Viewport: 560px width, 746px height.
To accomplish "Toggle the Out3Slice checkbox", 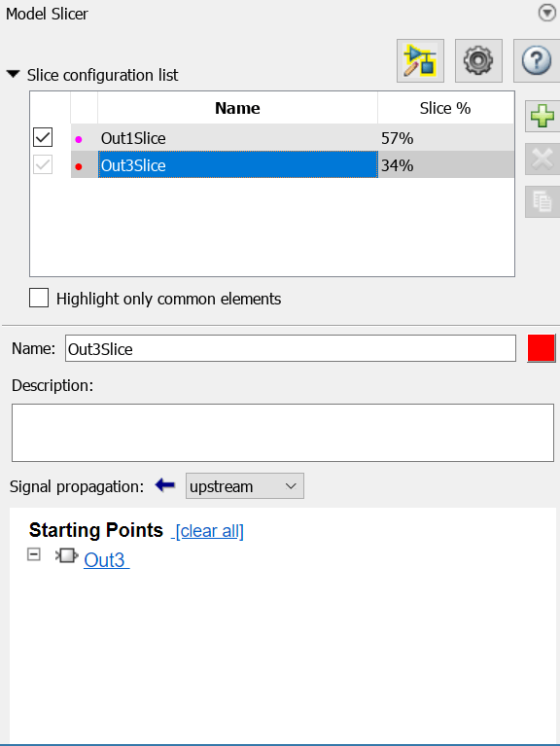I will [43, 165].
